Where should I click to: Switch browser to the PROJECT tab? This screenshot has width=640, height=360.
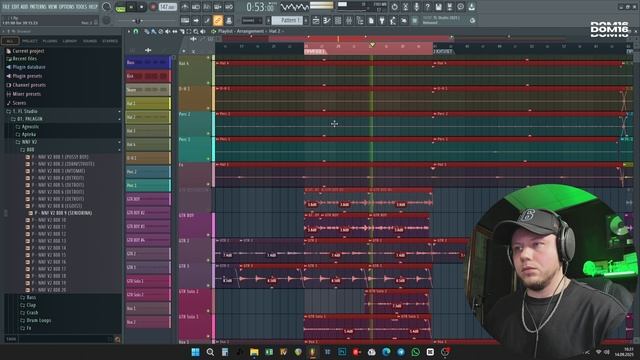tap(29, 41)
